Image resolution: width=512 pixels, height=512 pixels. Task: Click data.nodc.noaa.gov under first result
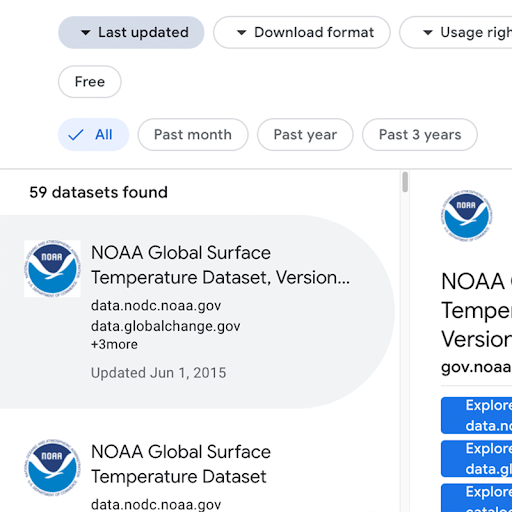click(x=156, y=306)
